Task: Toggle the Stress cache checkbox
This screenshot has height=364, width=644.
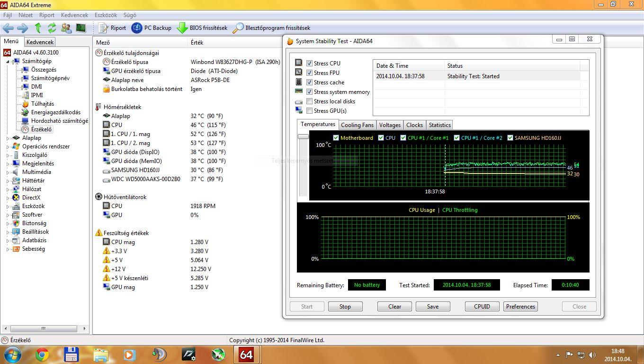Action: pyautogui.click(x=309, y=82)
